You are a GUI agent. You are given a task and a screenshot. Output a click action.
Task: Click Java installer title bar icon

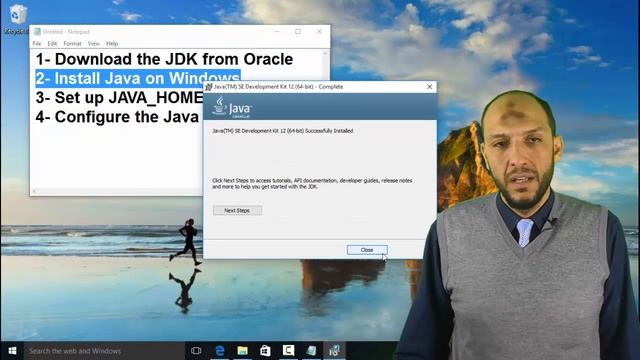[x=209, y=87]
